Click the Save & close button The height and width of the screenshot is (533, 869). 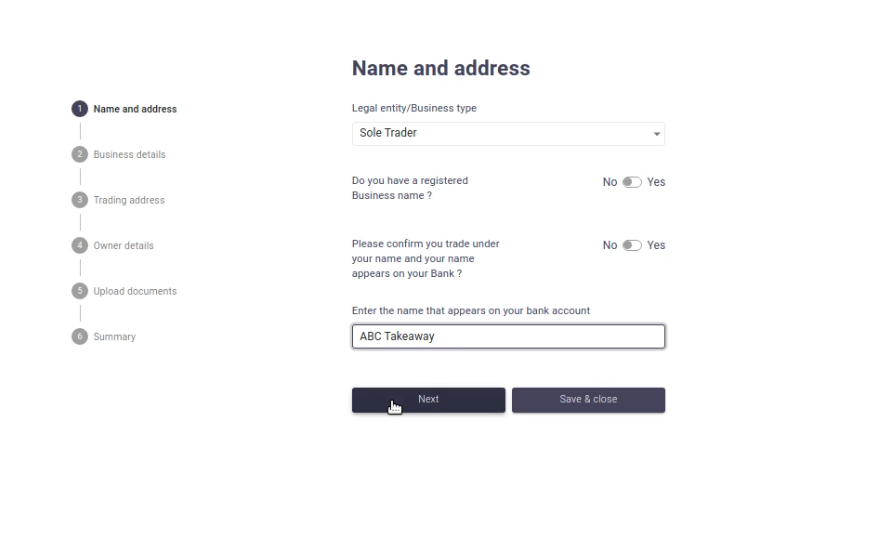(588, 400)
